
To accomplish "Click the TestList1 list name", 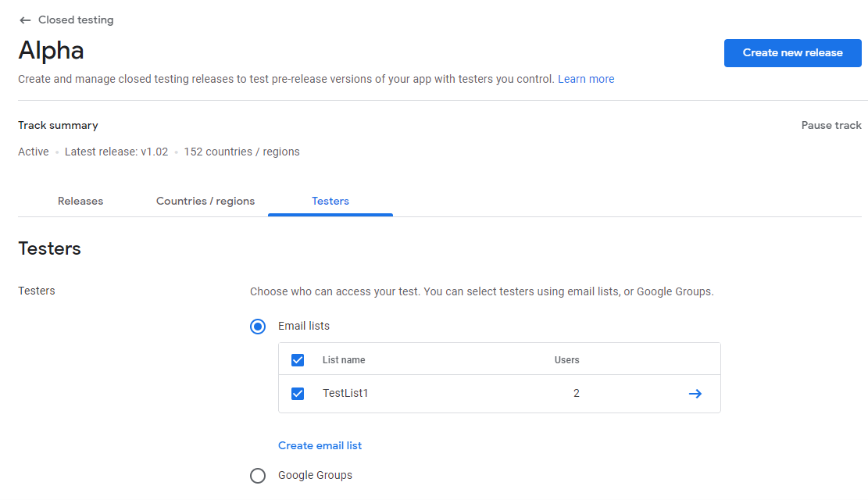I will click(x=345, y=394).
